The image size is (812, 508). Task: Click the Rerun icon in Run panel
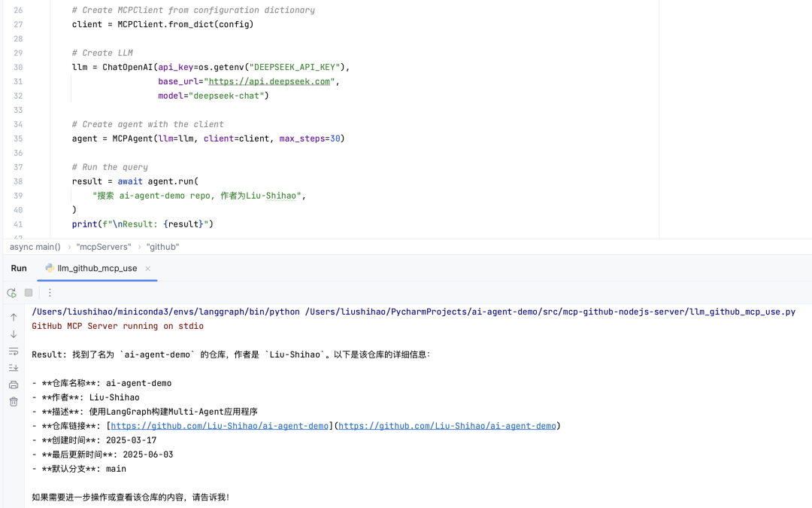tap(11, 293)
